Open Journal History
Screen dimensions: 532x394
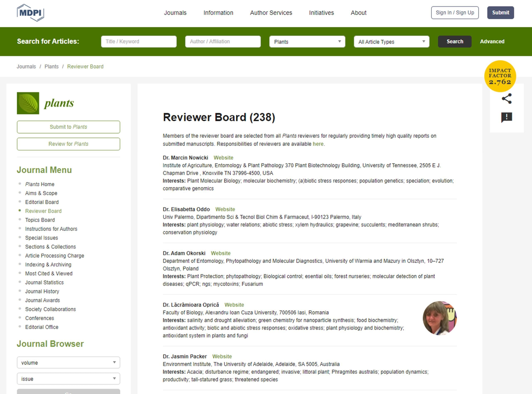[42, 291]
